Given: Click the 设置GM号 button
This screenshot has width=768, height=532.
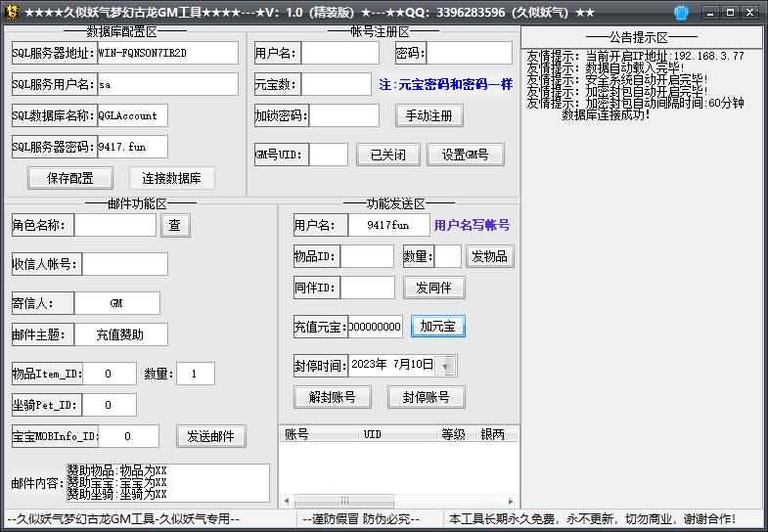Looking at the screenshot, I should click(466, 155).
